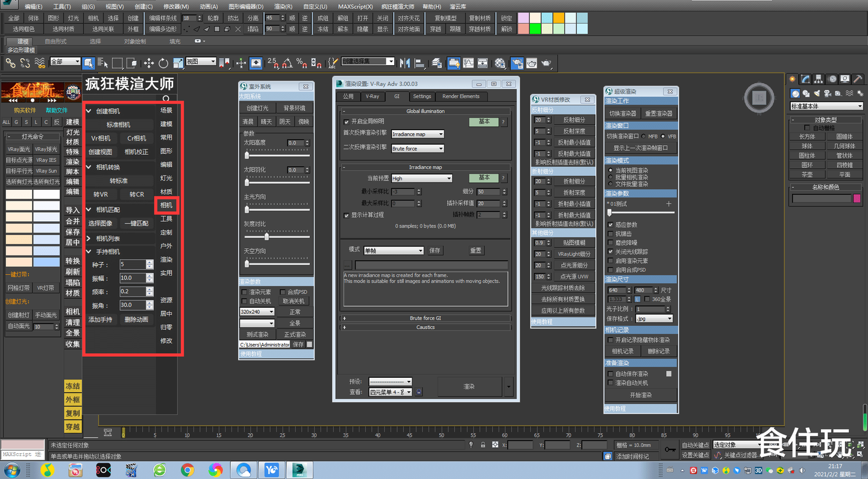This screenshot has width=868, height=479.
Task: Select the Space Warps category icon
Action: (849, 93)
